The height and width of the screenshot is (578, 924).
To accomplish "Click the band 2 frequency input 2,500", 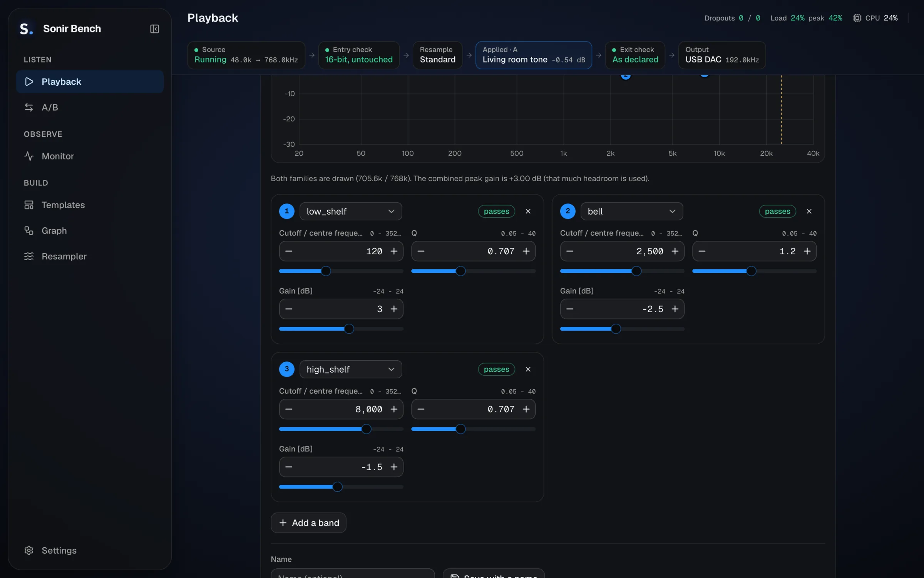I will coord(622,251).
